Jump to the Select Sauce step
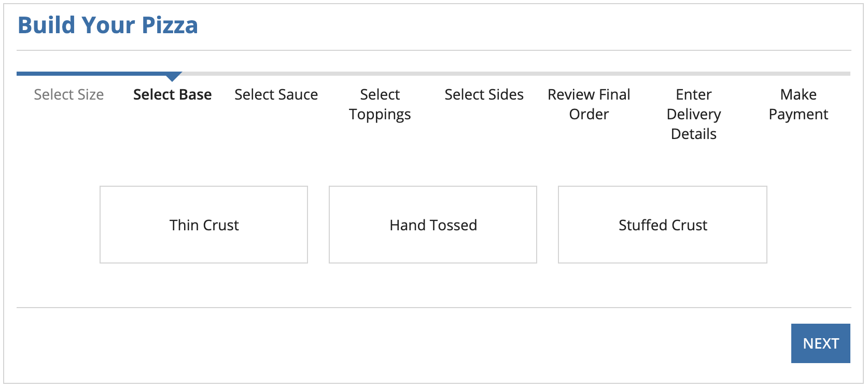 276,94
